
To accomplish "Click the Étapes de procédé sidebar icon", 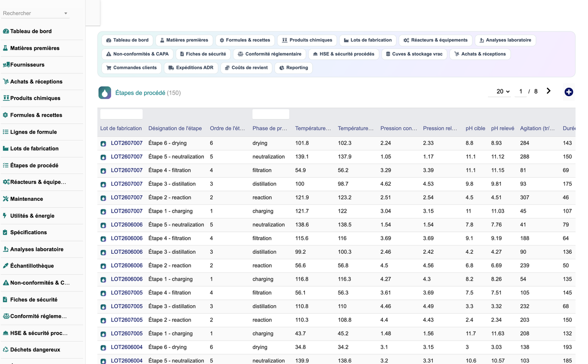I will (6, 165).
